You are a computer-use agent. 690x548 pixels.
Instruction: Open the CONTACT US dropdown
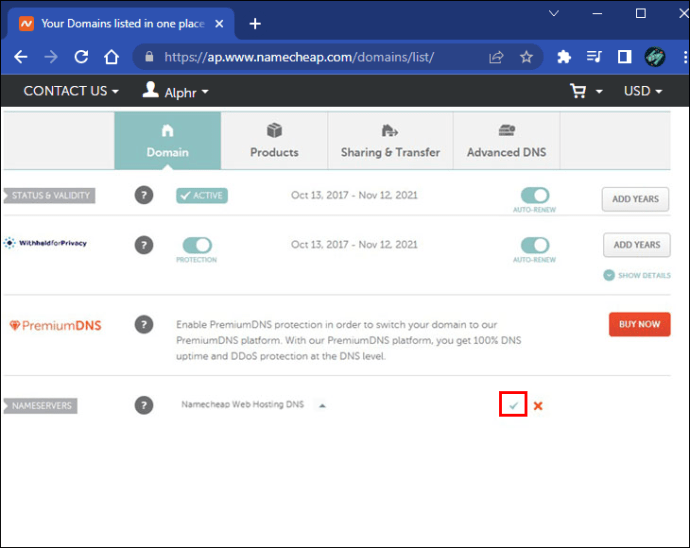click(71, 91)
